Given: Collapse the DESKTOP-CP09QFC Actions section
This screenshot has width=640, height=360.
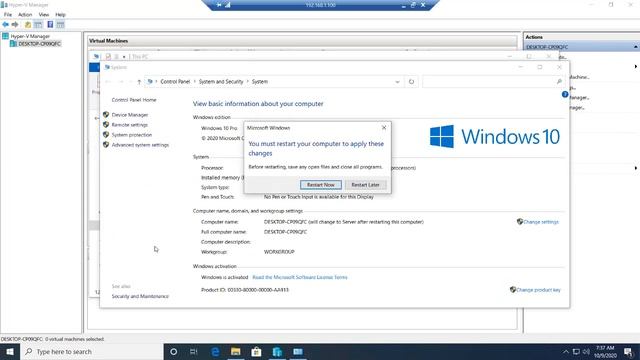Looking at the screenshot, I should (636, 47).
